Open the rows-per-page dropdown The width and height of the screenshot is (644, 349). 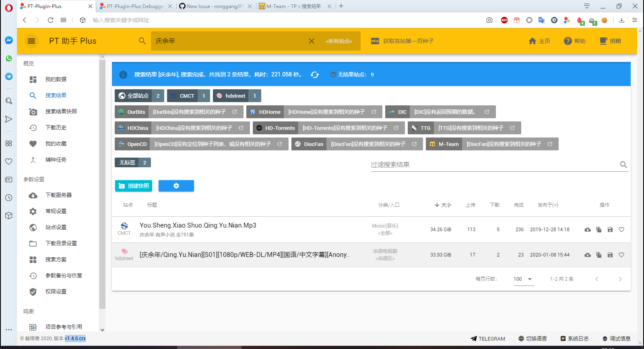524,279
